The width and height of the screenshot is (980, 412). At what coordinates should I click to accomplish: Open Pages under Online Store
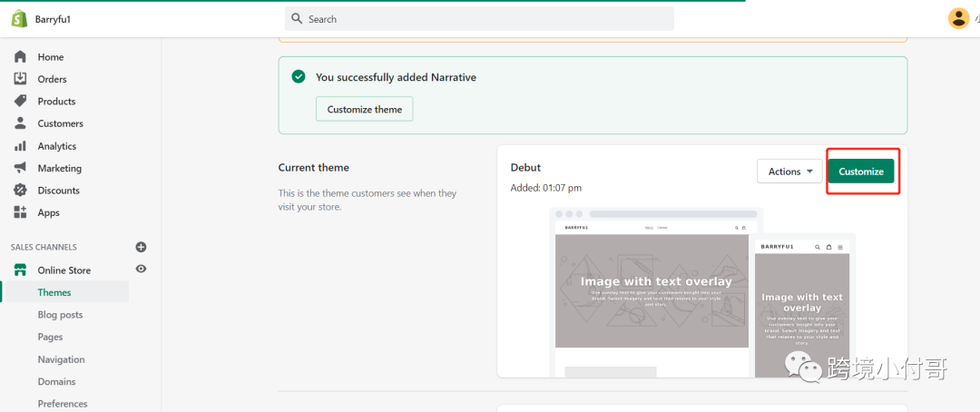[50, 337]
